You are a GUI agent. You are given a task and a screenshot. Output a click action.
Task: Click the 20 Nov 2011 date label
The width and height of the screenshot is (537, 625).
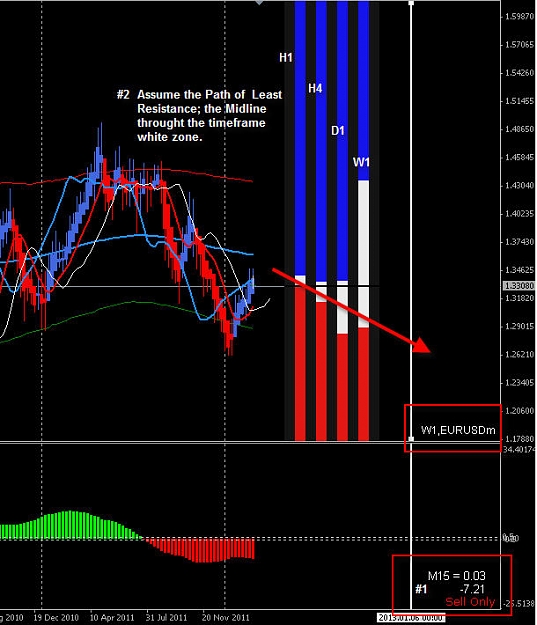225,618
